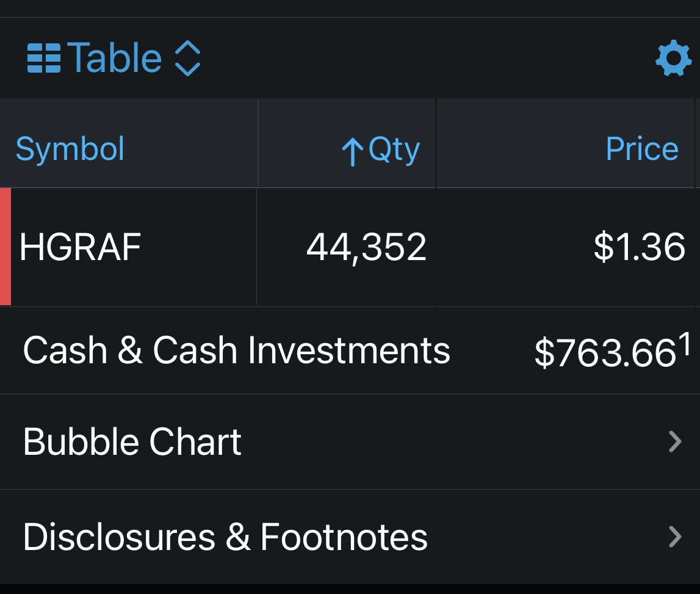The width and height of the screenshot is (700, 594).
Task: Expand the Table view selector arrows
Action: click(187, 59)
